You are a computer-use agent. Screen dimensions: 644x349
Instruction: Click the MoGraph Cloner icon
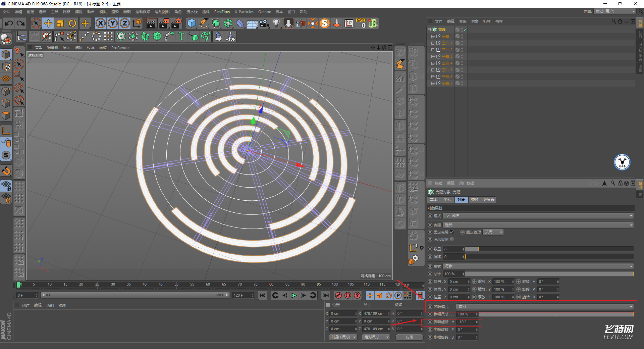click(x=121, y=36)
